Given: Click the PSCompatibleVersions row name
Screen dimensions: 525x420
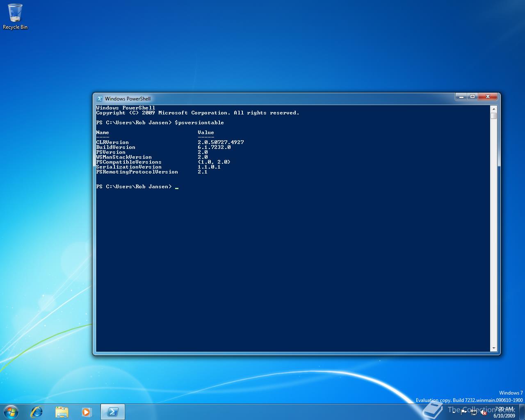Looking at the screenshot, I should point(129,162).
